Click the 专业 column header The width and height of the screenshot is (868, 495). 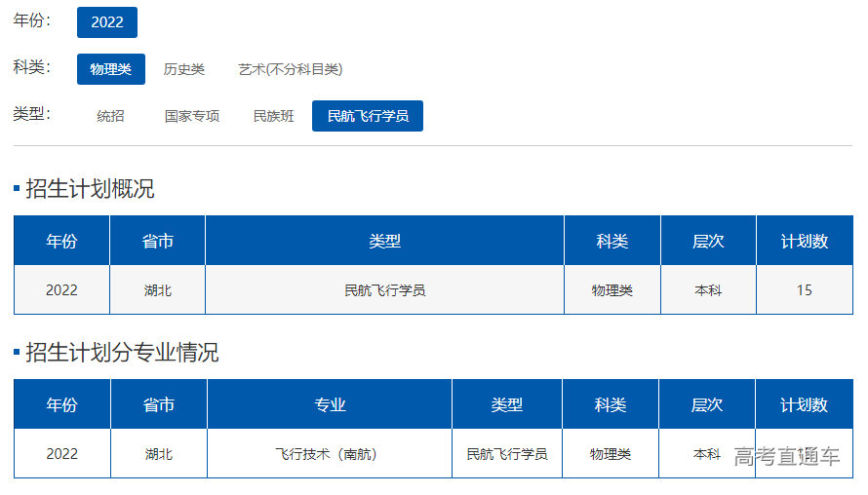(330, 405)
